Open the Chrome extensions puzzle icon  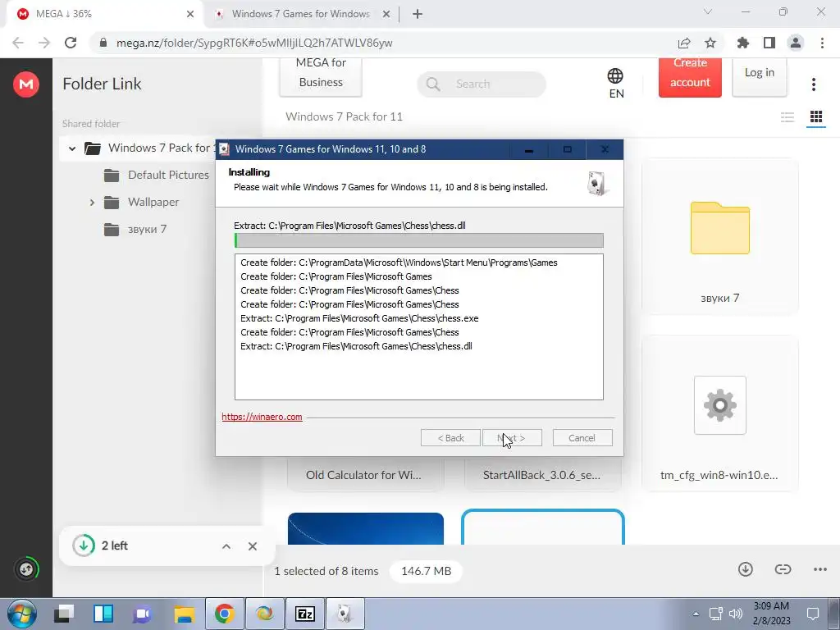click(x=743, y=43)
